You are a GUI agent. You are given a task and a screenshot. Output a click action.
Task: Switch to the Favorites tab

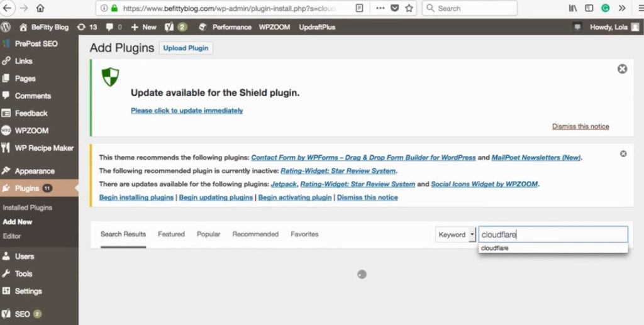tap(304, 234)
